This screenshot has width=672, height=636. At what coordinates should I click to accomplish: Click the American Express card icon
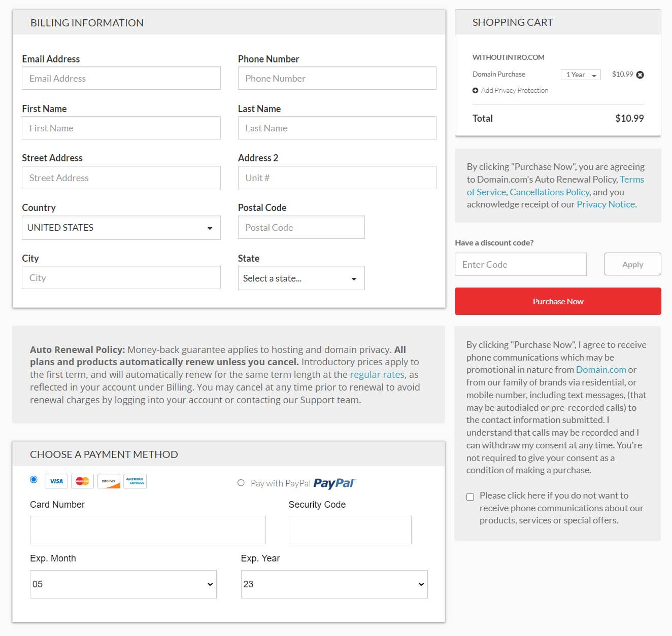(x=135, y=481)
